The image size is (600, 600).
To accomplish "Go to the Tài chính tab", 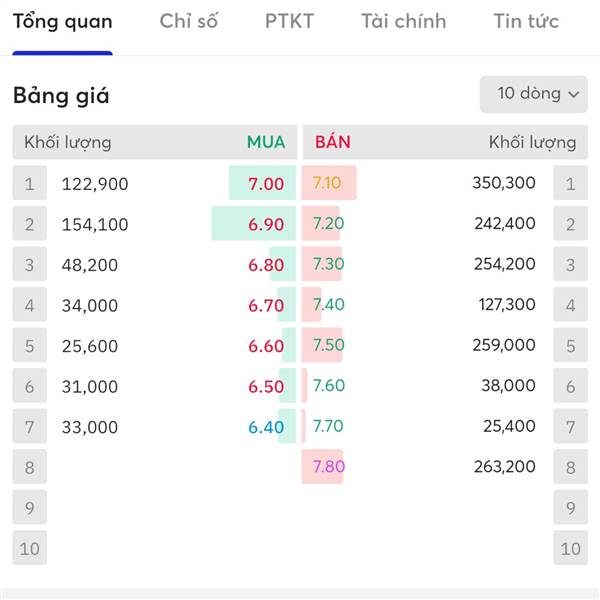I will click(x=404, y=21).
